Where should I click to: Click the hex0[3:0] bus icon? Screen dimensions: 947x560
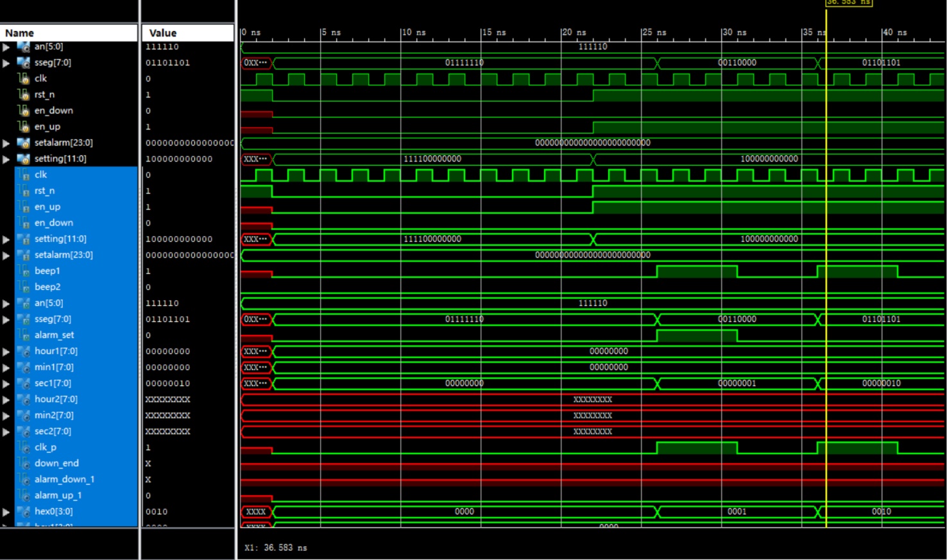click(24, 512)
